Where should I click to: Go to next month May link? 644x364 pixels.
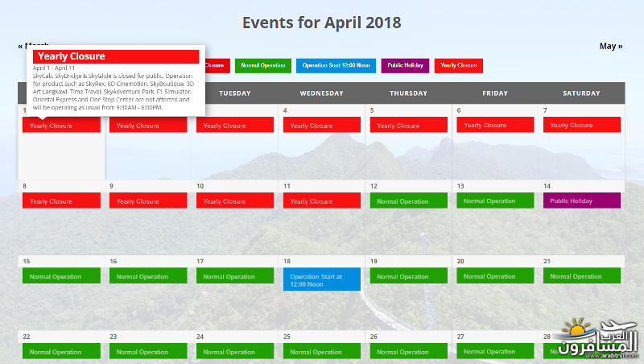611,46
